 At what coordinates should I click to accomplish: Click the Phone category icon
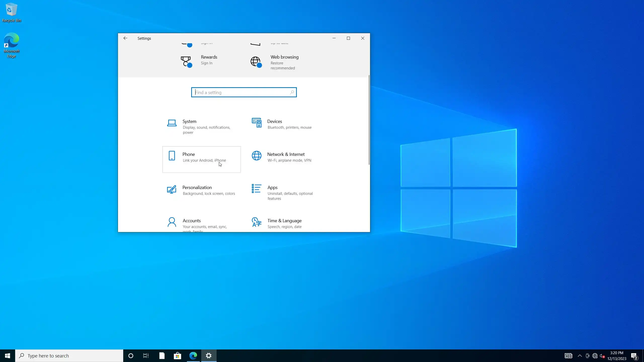pyautogui.click(x=172, y=156)
